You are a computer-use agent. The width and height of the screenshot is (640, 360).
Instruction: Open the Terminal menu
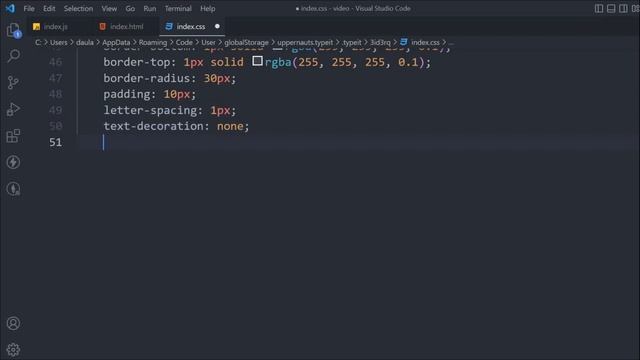tap(178, 9)
